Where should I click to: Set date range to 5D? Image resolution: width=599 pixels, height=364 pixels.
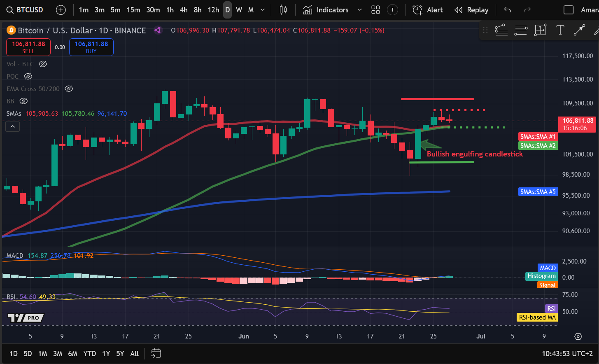(28, 354)
